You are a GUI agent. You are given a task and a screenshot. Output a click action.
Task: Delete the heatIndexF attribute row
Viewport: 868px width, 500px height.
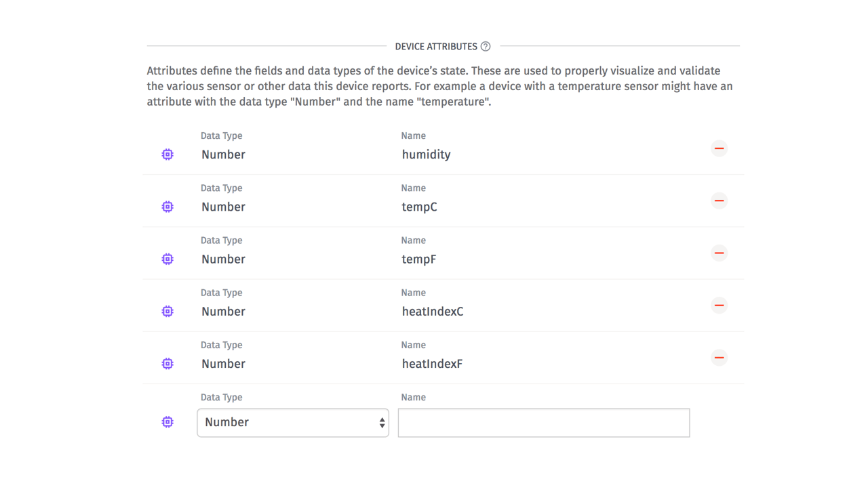(719, 358)
